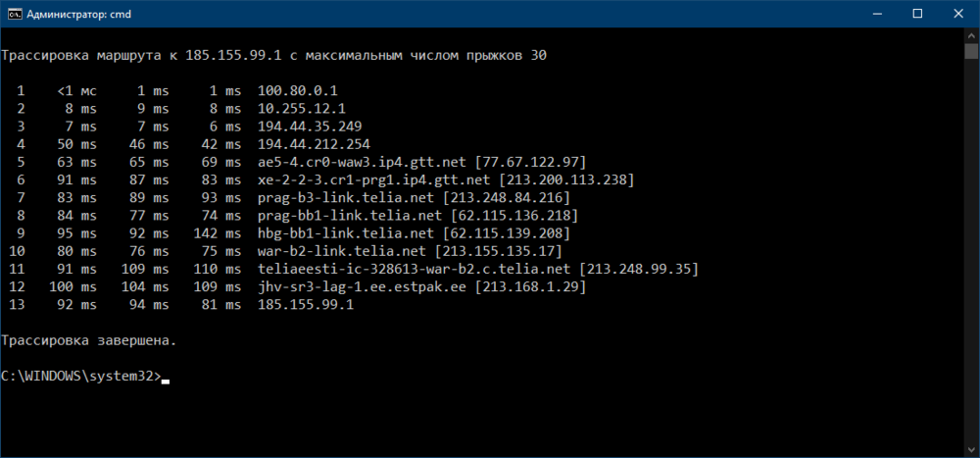Maximize the command prompt window
The width and height of the screenshot is (980, 458).
coord(916,14)
